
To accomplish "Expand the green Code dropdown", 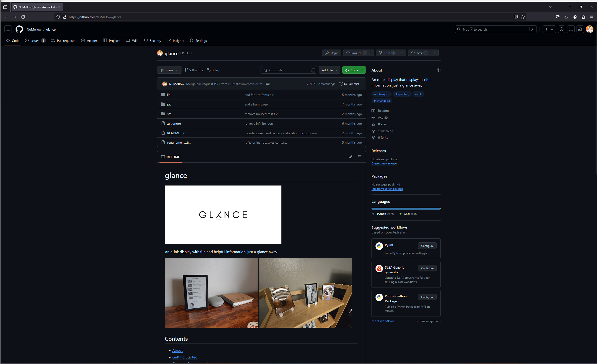I will pyautogui.click(x=354, y=70).
